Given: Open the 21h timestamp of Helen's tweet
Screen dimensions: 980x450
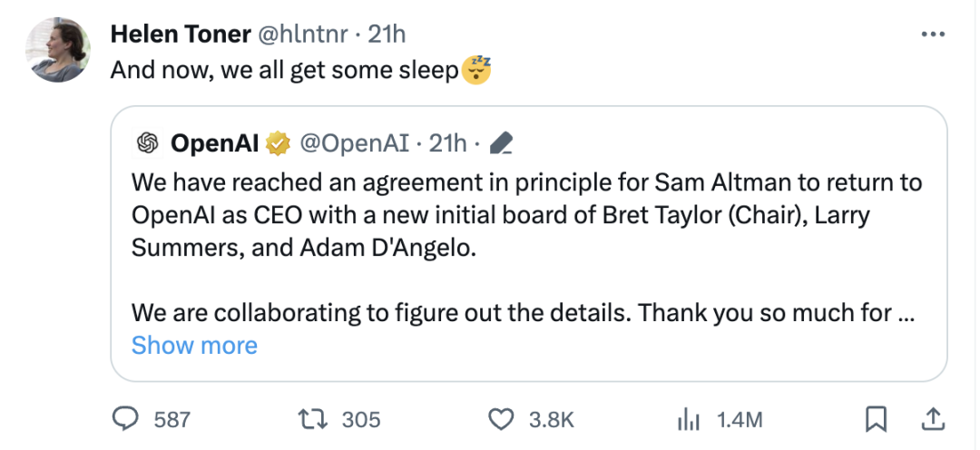Looking at the screenshot, I should click(x=387, y=34).
